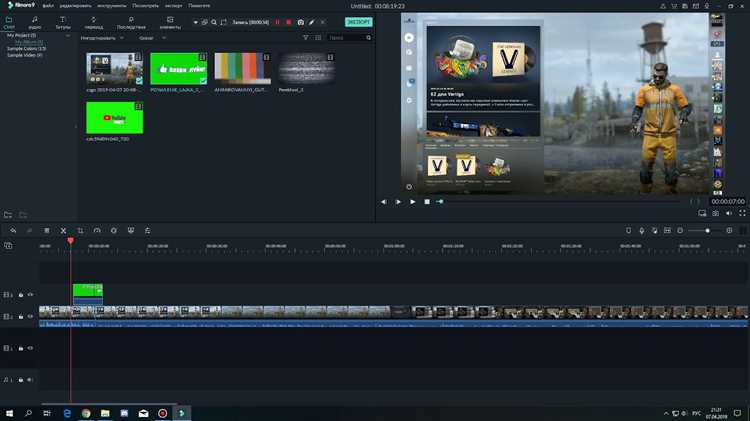Switch to the Переход tab
This screenshot has width=750, height=421.
93,22
